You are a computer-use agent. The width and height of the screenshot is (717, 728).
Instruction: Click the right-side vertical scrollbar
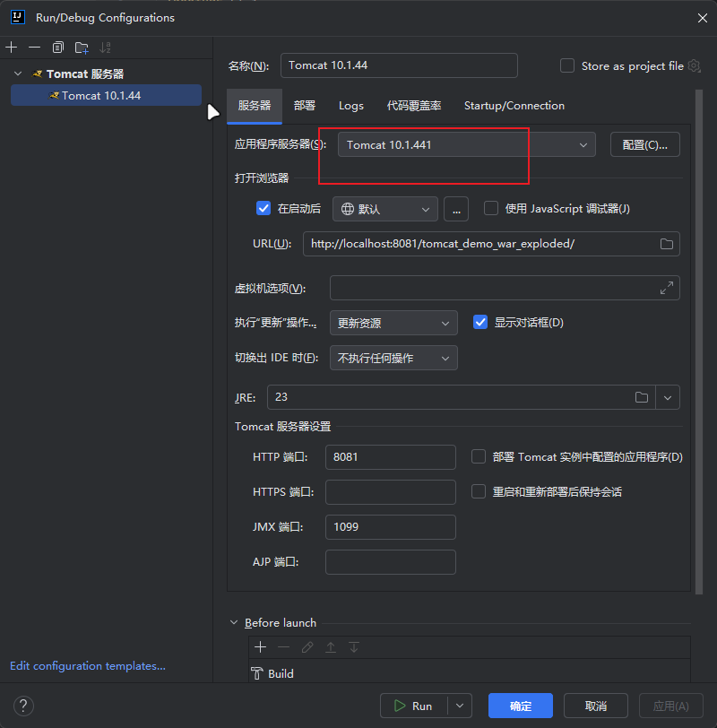tap(699, 342)
